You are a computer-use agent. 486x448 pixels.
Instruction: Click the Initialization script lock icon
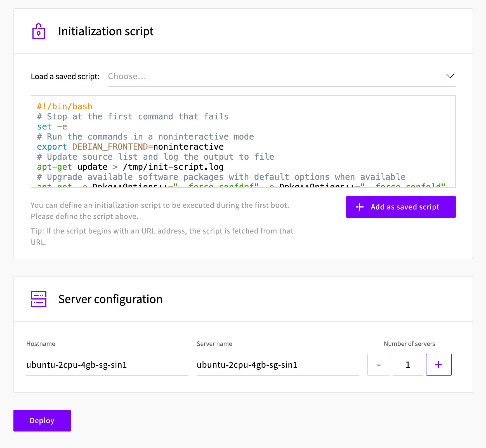pyautogui.click(x=39, y=31)
